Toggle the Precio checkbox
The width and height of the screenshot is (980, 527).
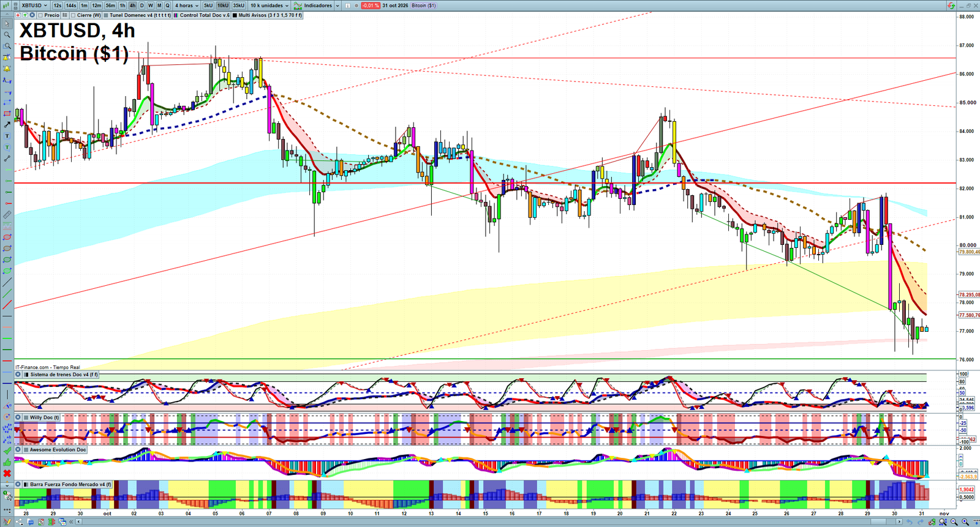point(40,15)
